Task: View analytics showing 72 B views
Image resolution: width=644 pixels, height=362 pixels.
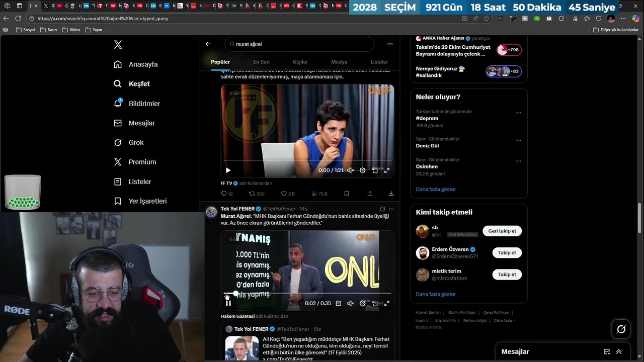Action: click(319, 194)
